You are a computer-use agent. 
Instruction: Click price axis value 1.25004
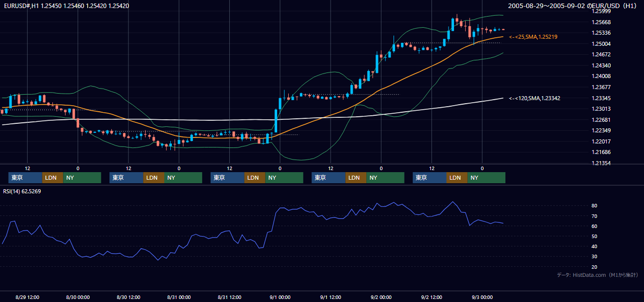[x=601, y=44]
